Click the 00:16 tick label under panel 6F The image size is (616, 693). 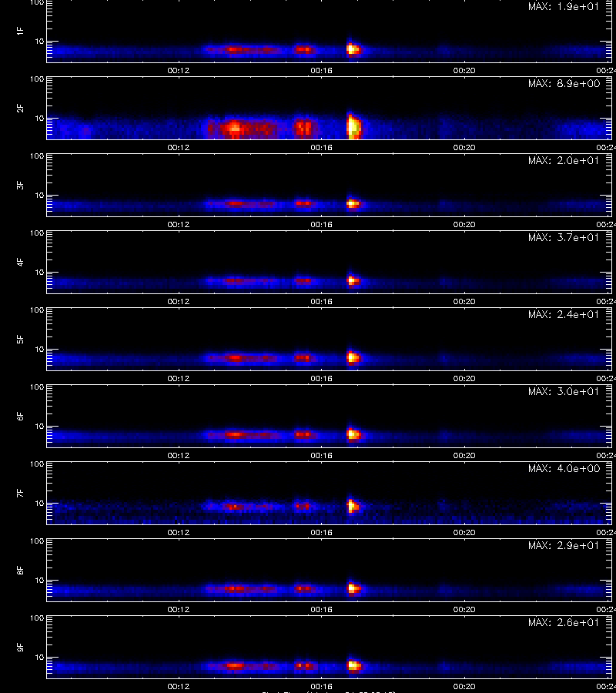321,455
